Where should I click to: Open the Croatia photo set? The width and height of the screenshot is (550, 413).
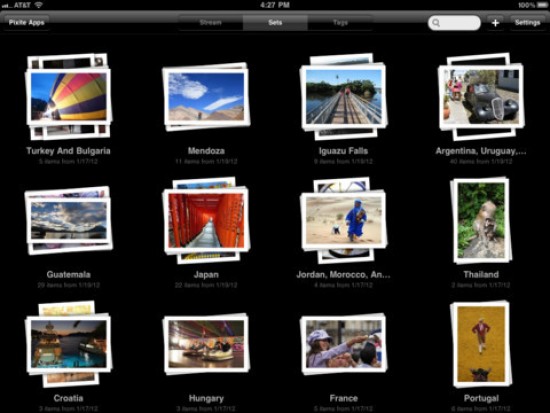pyautogui.click(x=68, y=344)
